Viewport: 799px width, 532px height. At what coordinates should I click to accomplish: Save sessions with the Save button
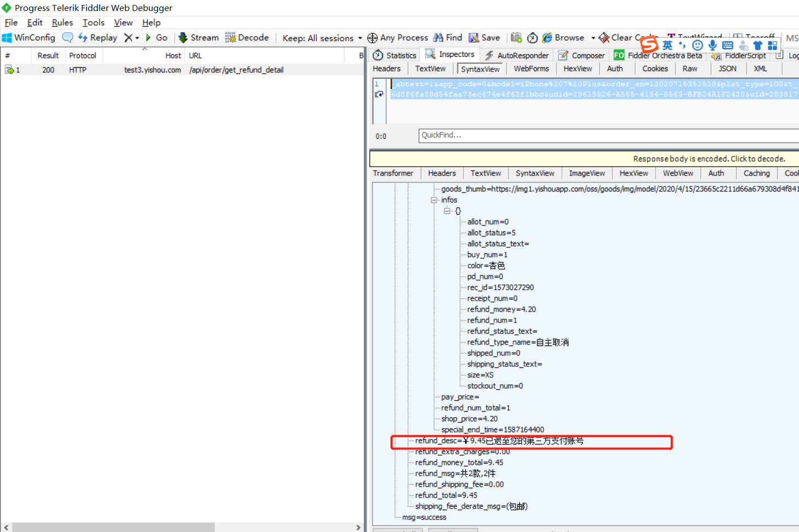484,38
